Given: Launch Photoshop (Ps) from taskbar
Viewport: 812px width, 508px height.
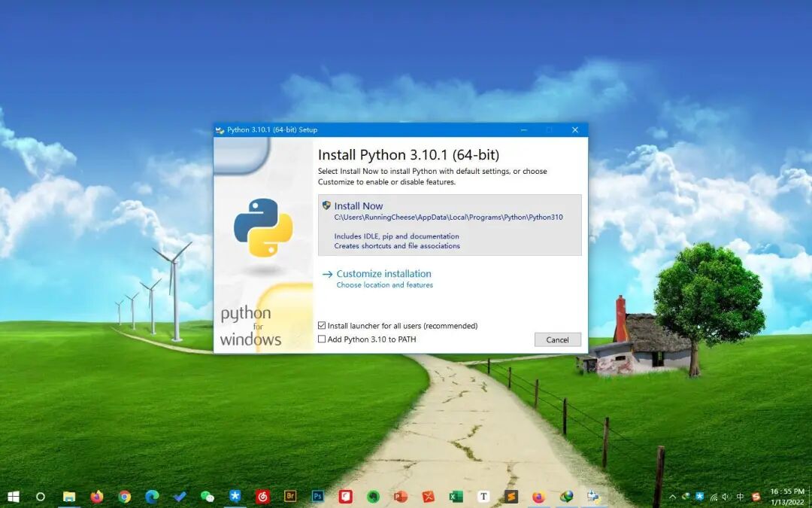Looking at the screenshot, I should [x=318, y=497].
